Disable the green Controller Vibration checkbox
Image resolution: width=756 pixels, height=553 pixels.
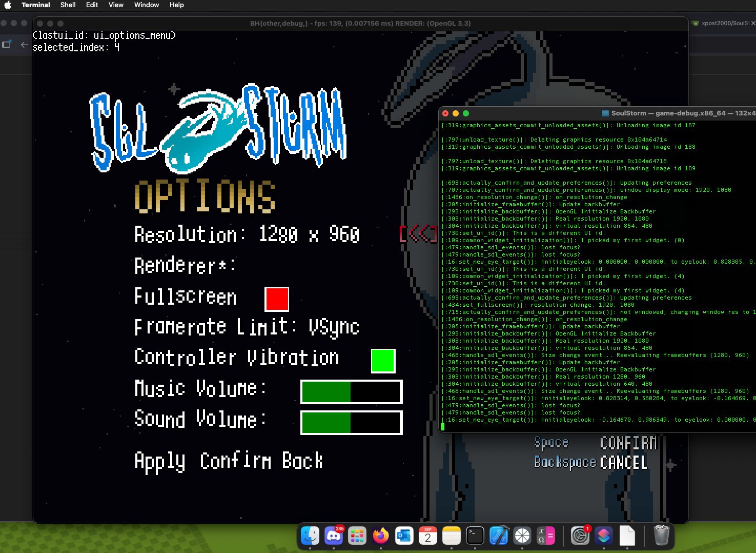click(383, 361)
